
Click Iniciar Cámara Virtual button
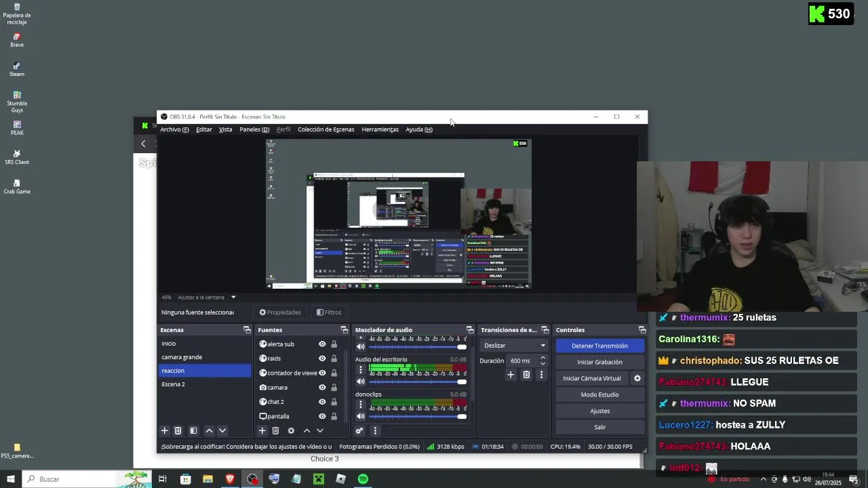tap(592, 378)
